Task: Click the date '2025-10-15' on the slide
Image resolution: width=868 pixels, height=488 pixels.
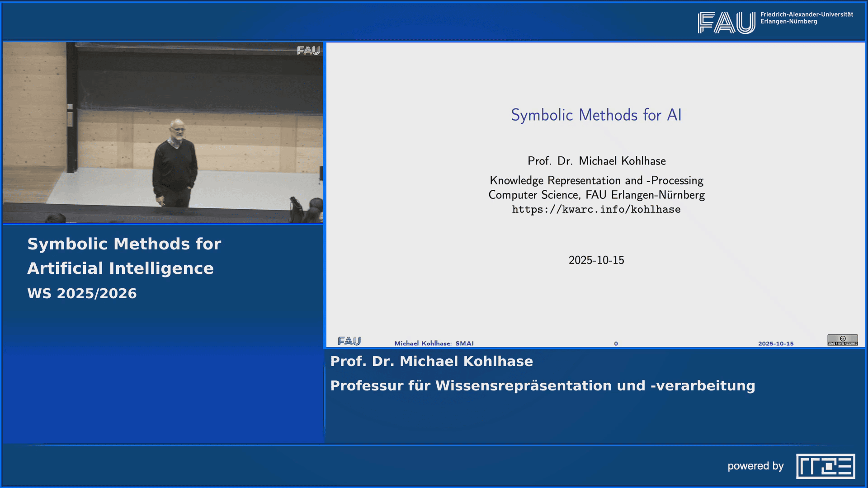Action: coord(596,260)
